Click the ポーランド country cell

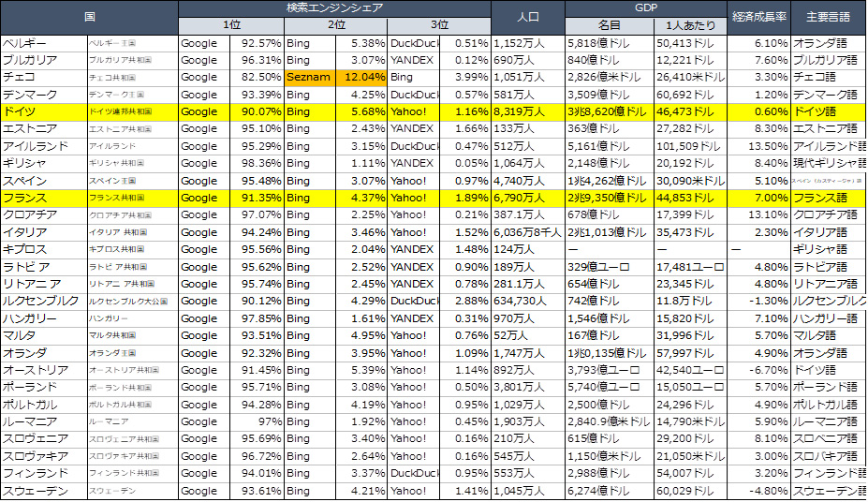[x=44, y=387]
